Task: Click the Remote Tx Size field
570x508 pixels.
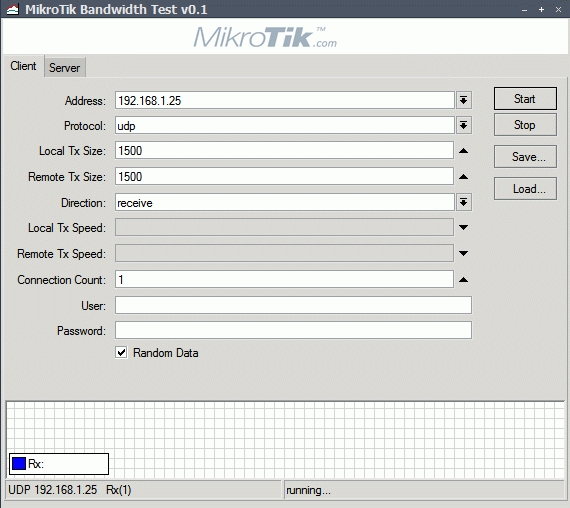Action: [284, 176]
